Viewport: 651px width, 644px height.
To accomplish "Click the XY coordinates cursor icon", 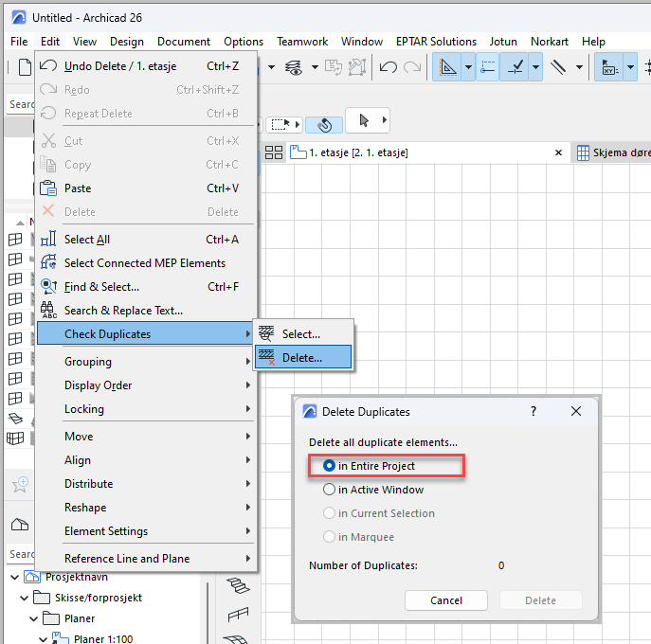I will point(610,67).
